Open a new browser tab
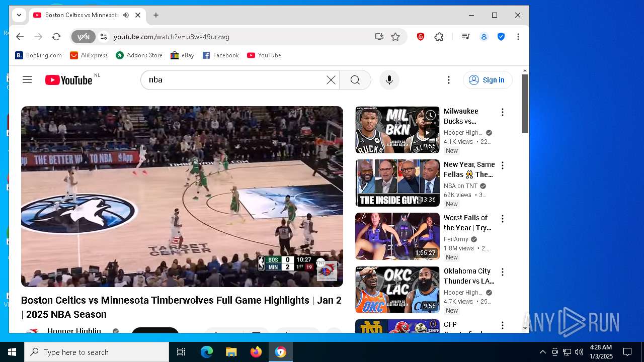The height and width of the screenshot is (362, 644). 156,15
